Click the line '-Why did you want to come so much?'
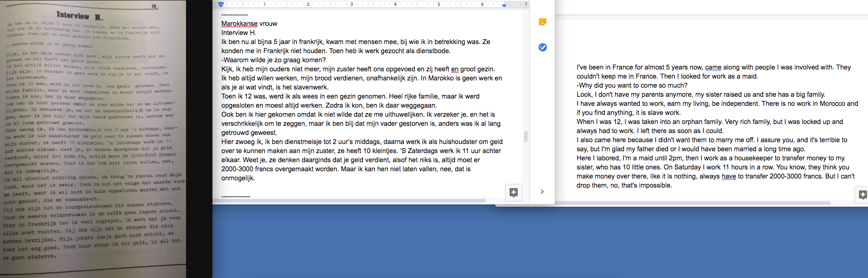Screen dimensions: 868x278 tap(632, 85)
